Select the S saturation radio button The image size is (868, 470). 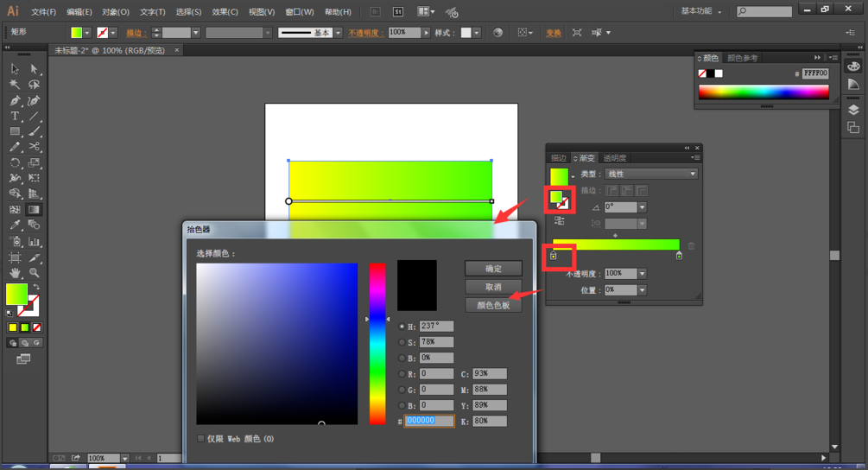pyautogui.click(x=402, y=342)
